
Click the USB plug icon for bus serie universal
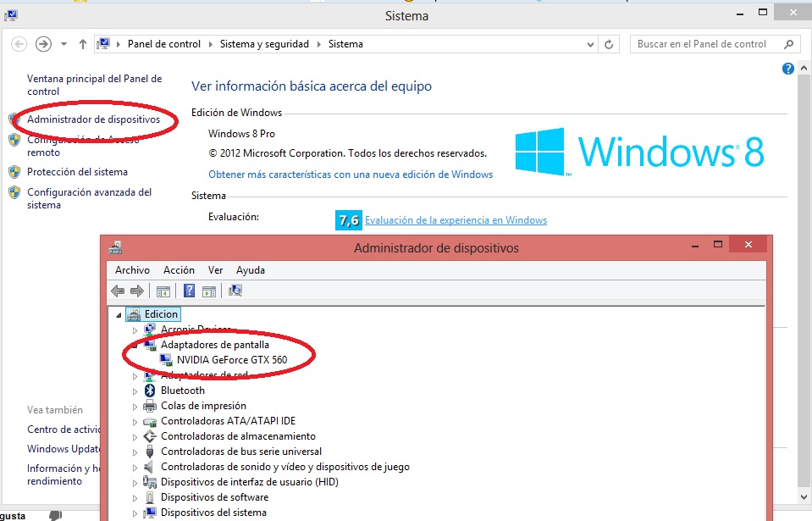pos(150,452)
